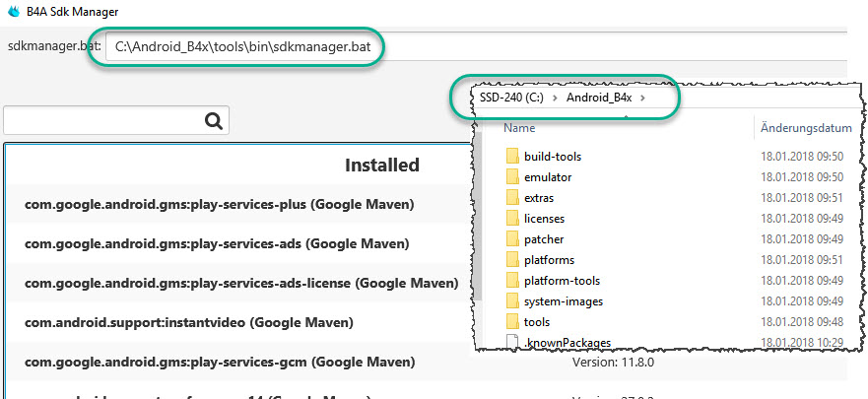This screenshot has width=868, height=399.
Task: Click the Version: 11.8.0 text
Action: pos(614,363)
